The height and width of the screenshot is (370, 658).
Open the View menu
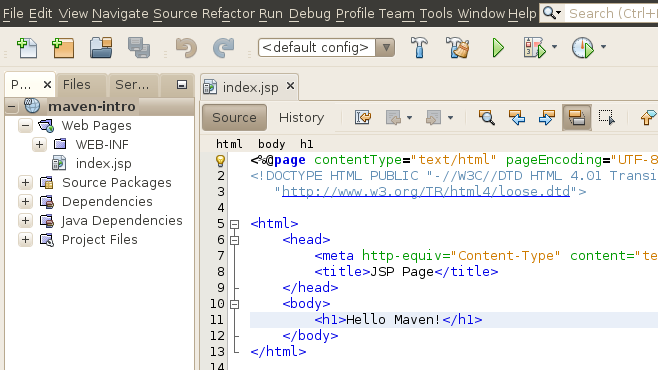point(73,13)
